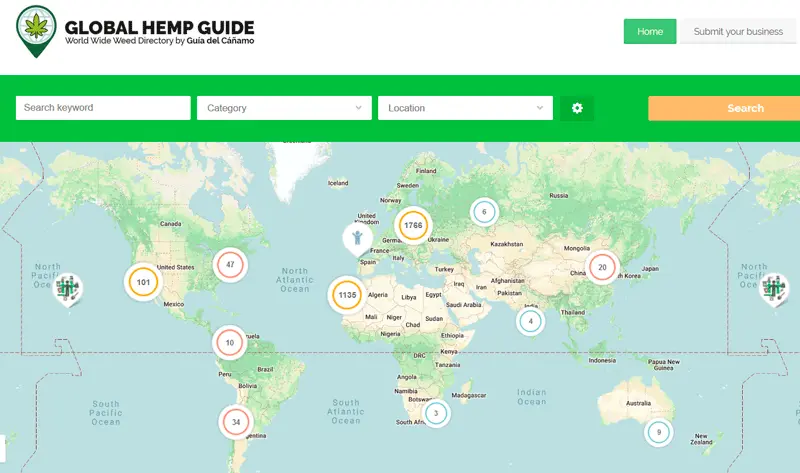Screen dimensions: 800x473
Task: Expand the Category dropdown
Action: pos(284,108)
